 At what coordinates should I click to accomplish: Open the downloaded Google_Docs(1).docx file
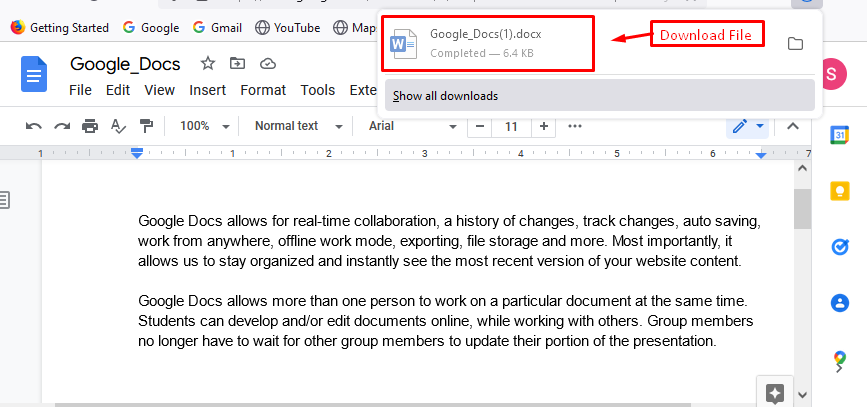pos(488,43)
